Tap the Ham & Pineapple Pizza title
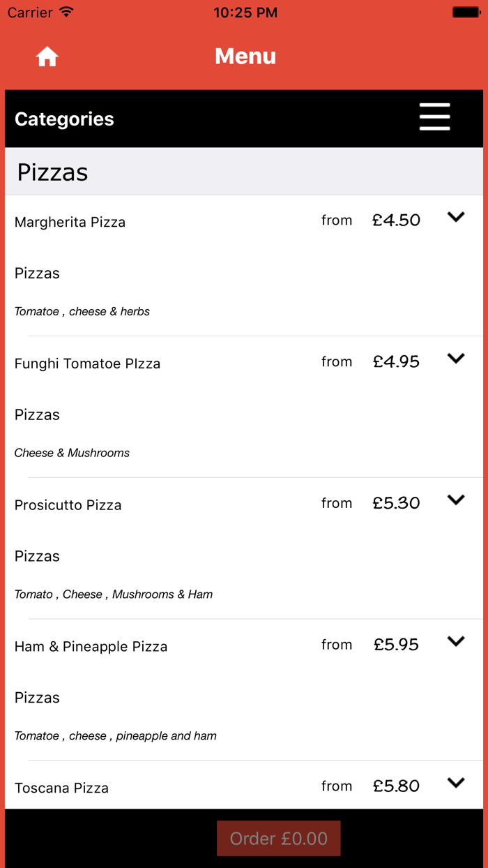The width and height of the screenshot is (488, 868). (x=91, y=647)
